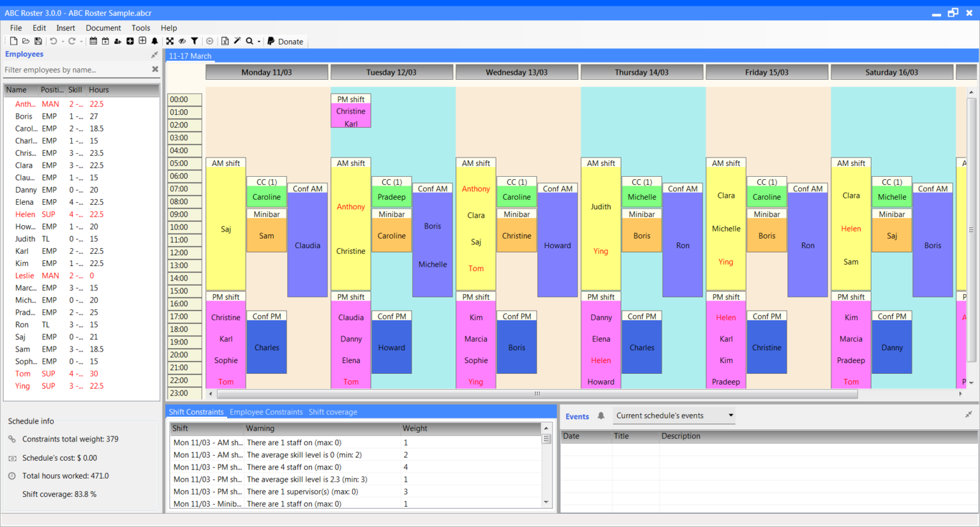Export the schedule to Excel
This screenshot has height=527, width=980.
225,40
